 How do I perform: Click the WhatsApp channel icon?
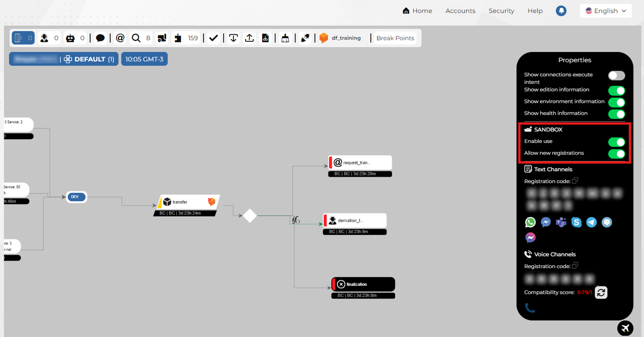click(x=530, y=222)
